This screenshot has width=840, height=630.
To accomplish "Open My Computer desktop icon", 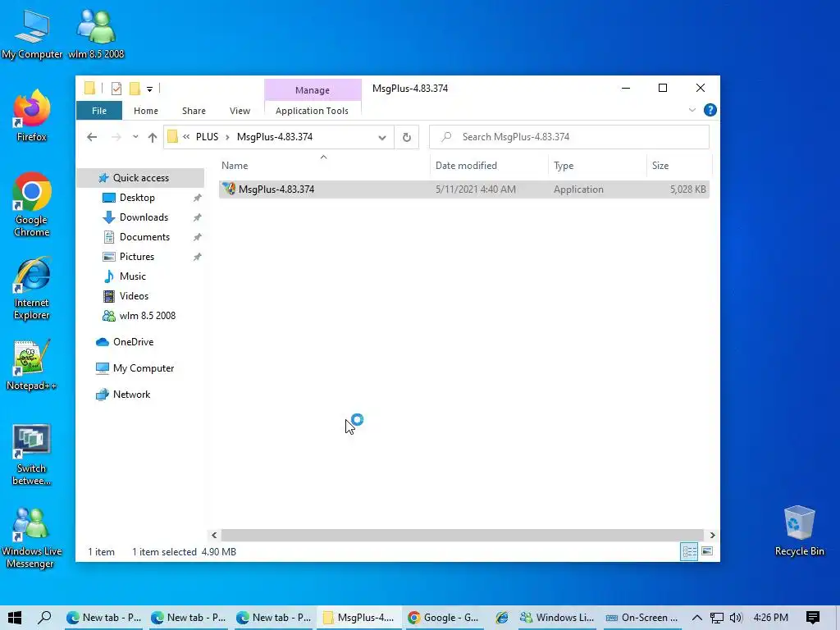I will pos(32,34).
